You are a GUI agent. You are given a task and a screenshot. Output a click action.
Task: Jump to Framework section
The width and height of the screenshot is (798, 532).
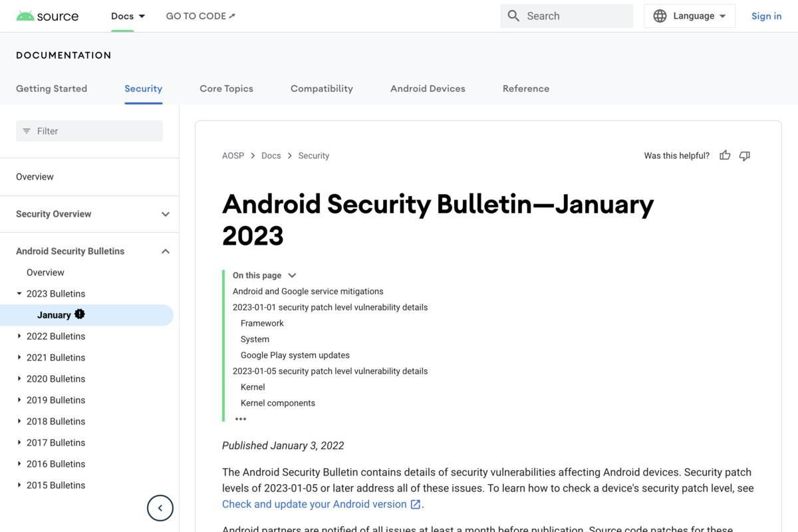262,323
